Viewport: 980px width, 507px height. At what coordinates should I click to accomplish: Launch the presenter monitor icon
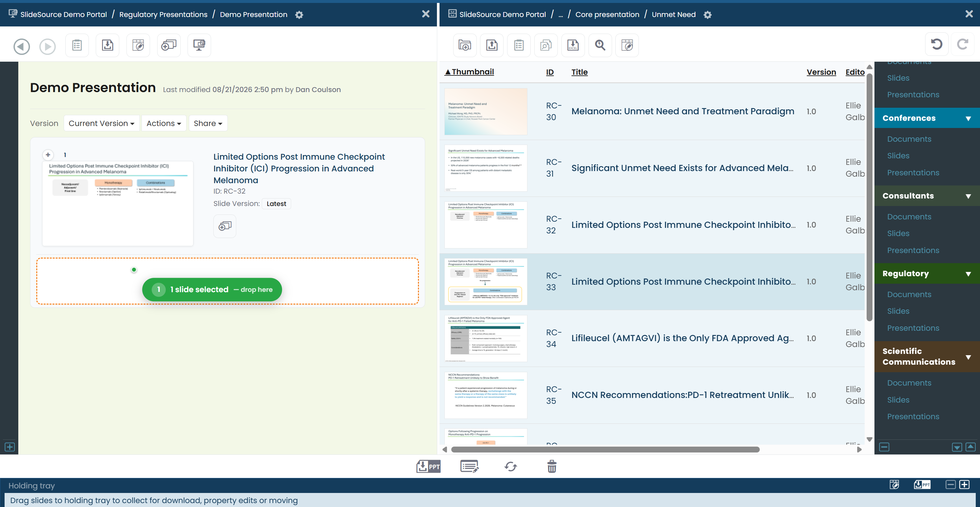click(x=199, y=45)
